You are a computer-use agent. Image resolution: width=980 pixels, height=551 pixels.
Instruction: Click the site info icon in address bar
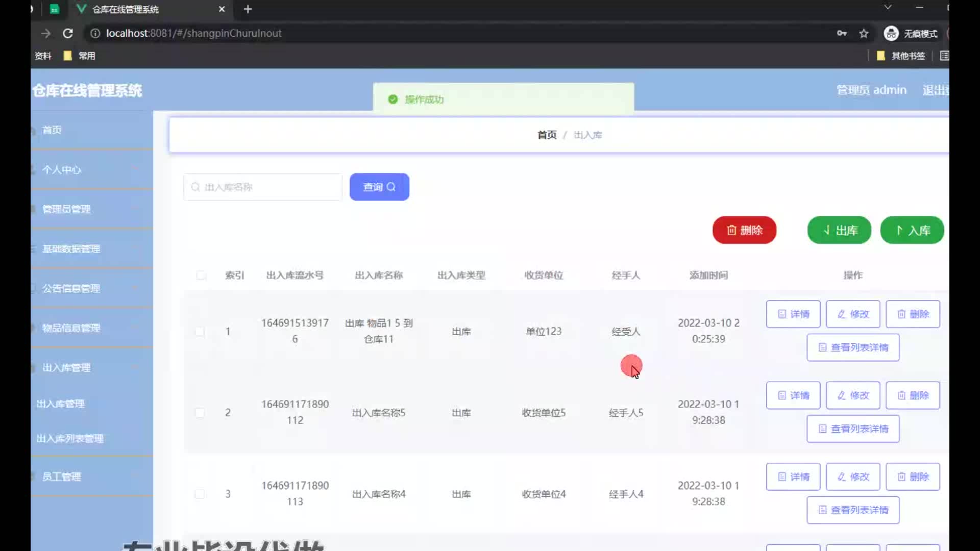click(95, 33)
